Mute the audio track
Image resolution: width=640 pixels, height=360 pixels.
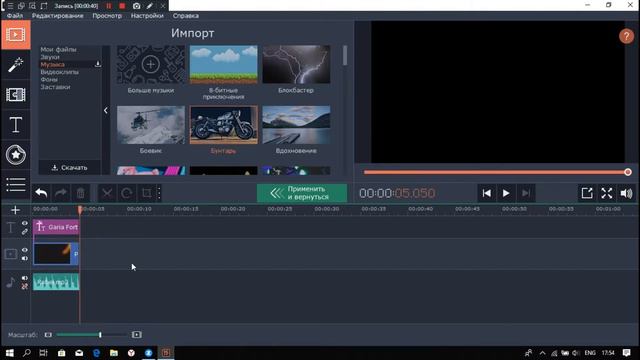click(x=25, y=278)
